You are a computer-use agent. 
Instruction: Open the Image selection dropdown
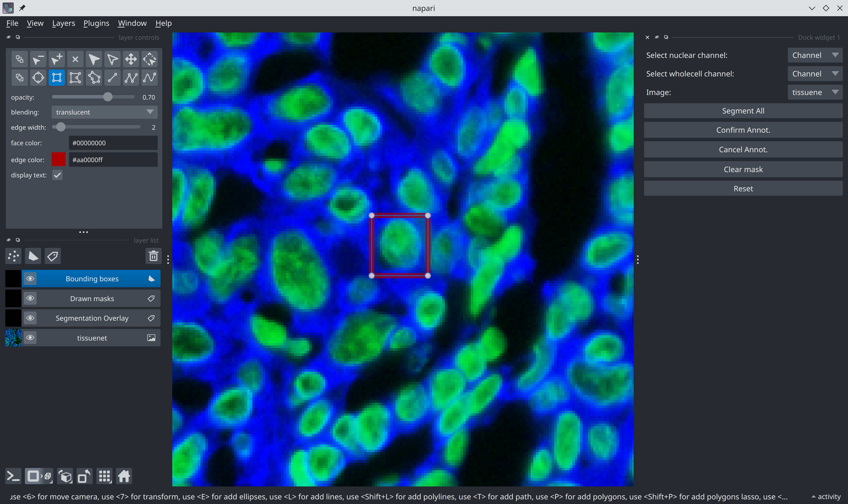[815, 92]
